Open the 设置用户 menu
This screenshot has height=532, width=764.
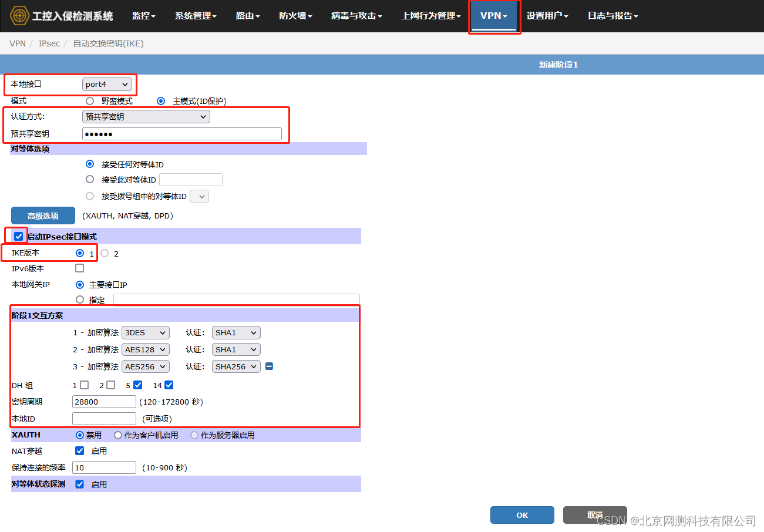click(x=547, y=16)
